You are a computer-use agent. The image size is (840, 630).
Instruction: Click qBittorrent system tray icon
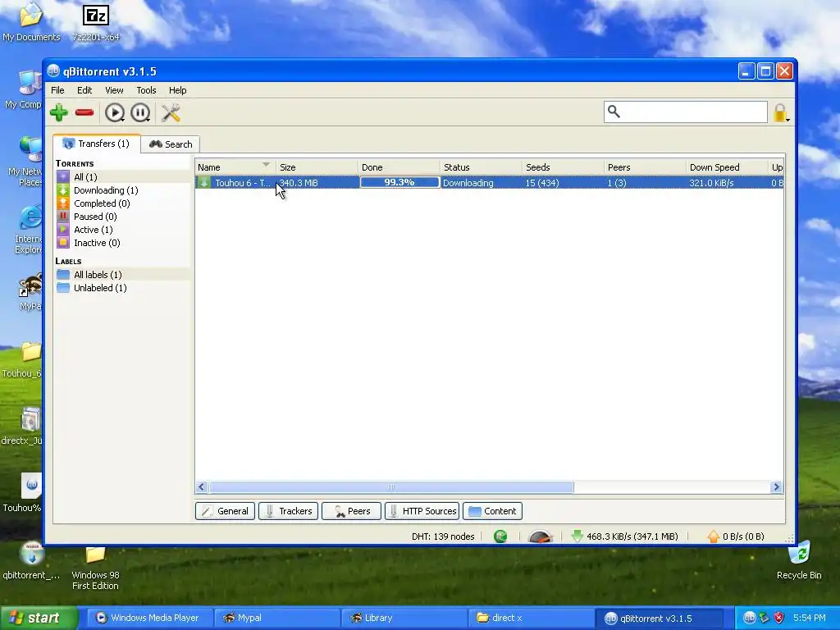pos(749,618)
